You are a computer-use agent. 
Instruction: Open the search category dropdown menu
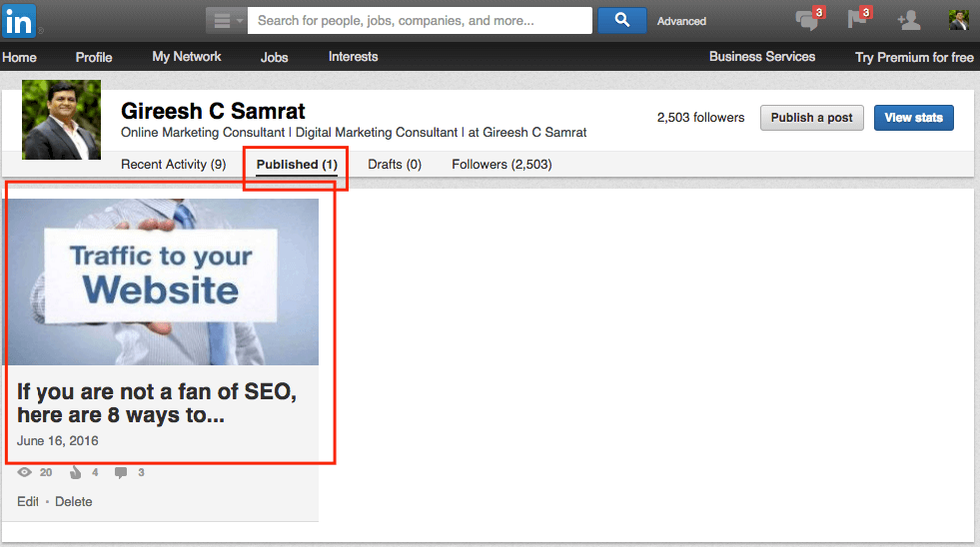226,21
